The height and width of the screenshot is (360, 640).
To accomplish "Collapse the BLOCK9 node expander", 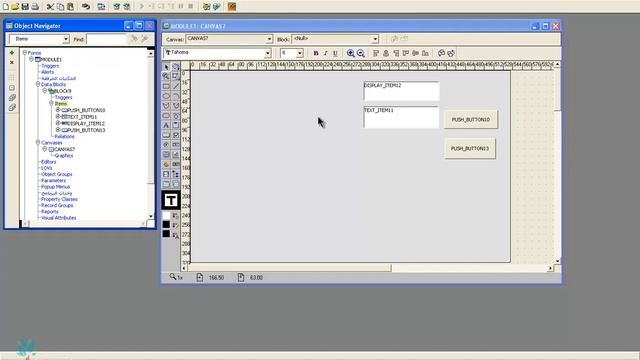I will pos(44,91).
